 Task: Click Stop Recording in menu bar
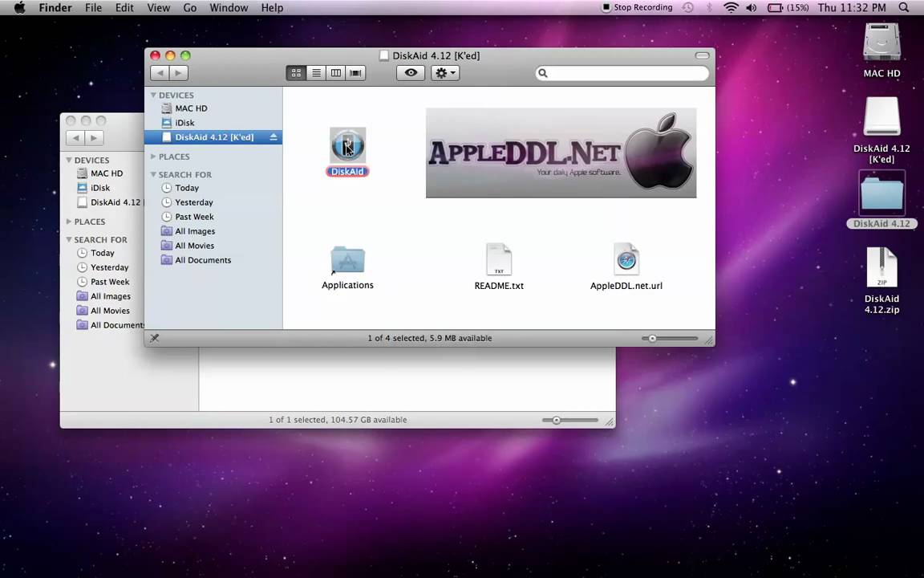pos(636,8)
